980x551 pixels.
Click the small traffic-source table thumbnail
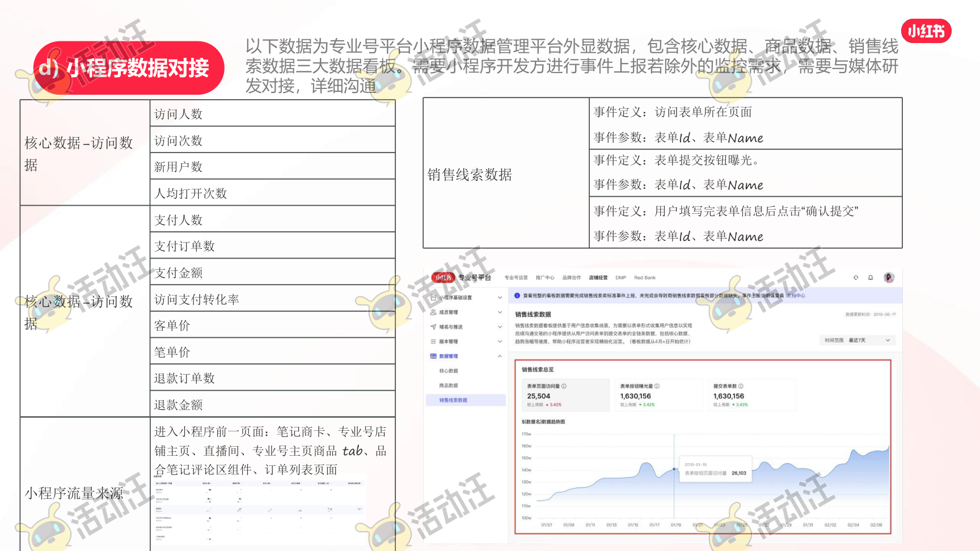pos(259,510)
